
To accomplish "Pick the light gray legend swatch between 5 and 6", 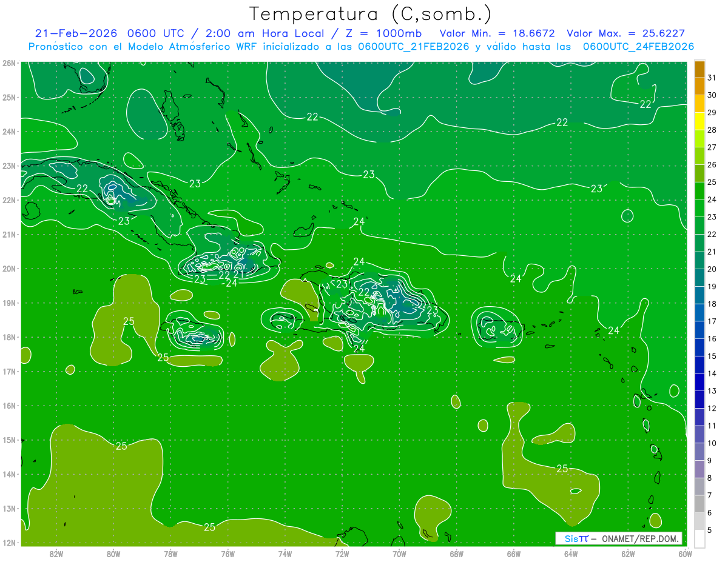I will (x=700, y=521).
